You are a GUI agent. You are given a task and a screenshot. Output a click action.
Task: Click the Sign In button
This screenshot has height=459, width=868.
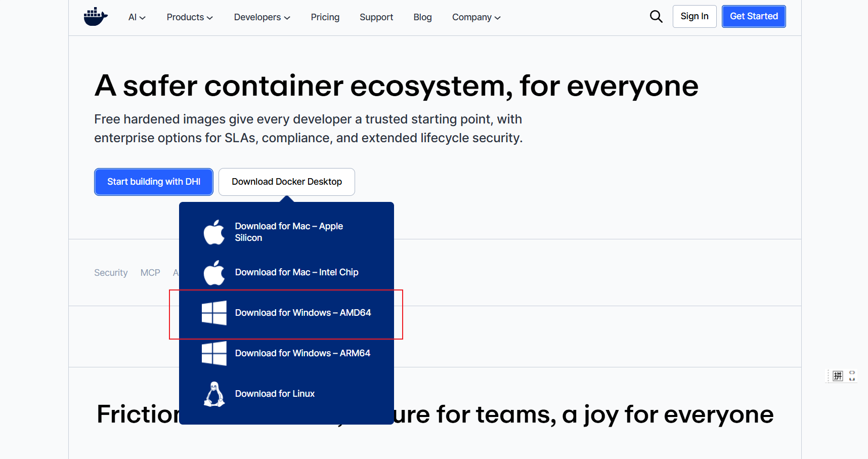[695, 16]
